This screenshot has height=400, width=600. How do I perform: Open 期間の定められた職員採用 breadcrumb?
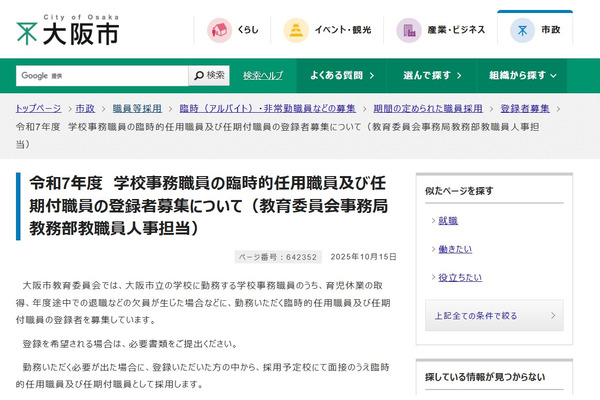point(407,108)
